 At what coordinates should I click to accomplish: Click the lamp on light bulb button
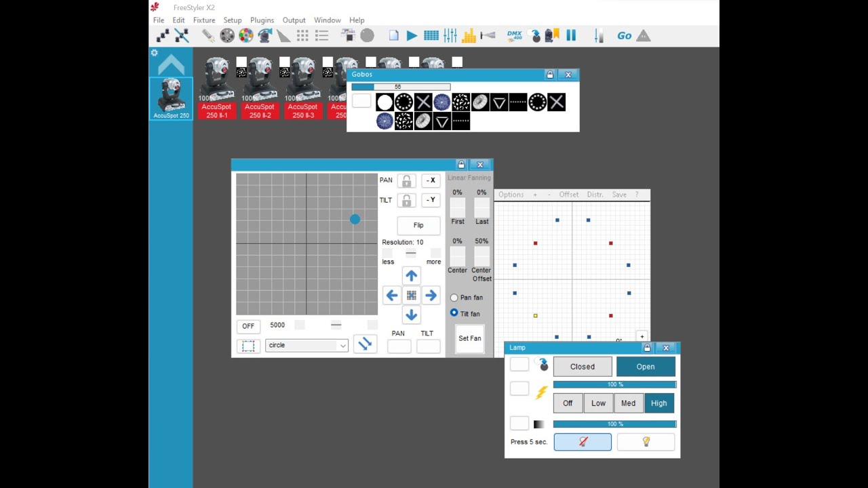(x=646, y=442)
